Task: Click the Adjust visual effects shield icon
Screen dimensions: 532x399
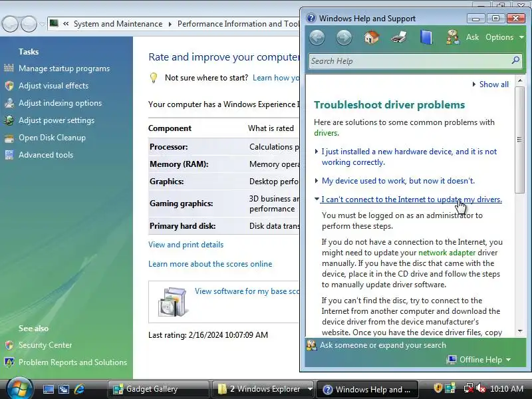Action: pos(9,86)
